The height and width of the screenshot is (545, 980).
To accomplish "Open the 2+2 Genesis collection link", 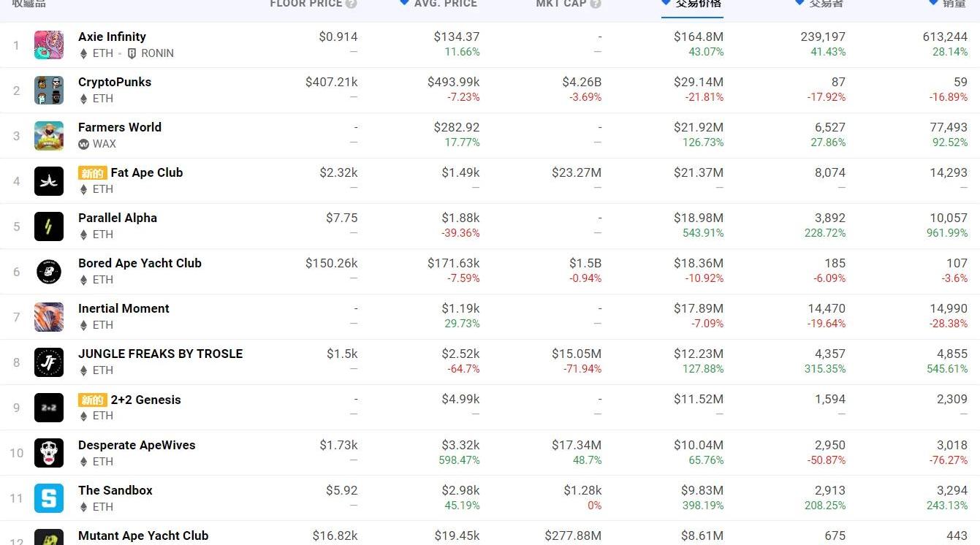I will [x=145, y=400].
